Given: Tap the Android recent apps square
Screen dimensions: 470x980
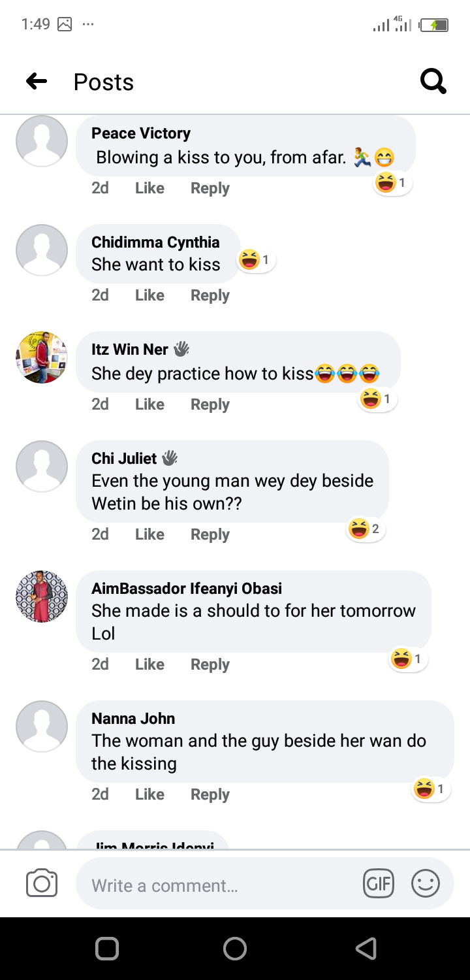Looking at the screenshot, I should point(106,948).
